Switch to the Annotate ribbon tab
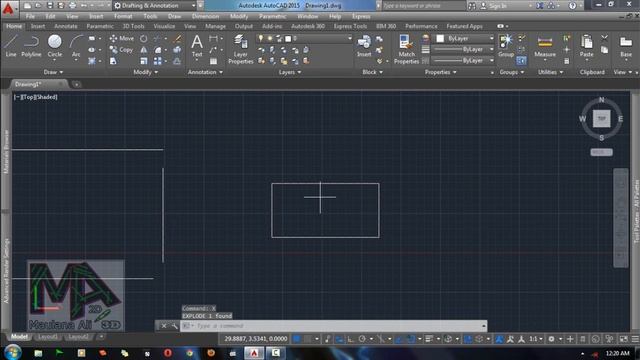 (66, 26)
